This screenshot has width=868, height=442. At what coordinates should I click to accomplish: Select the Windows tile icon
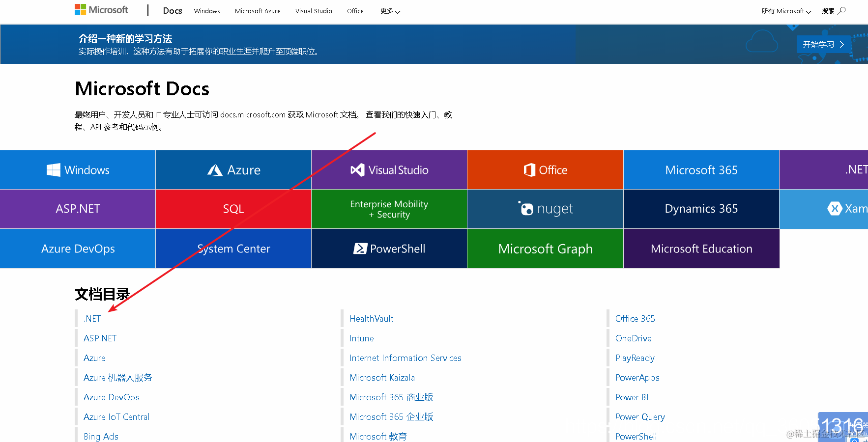click(53, 169)
